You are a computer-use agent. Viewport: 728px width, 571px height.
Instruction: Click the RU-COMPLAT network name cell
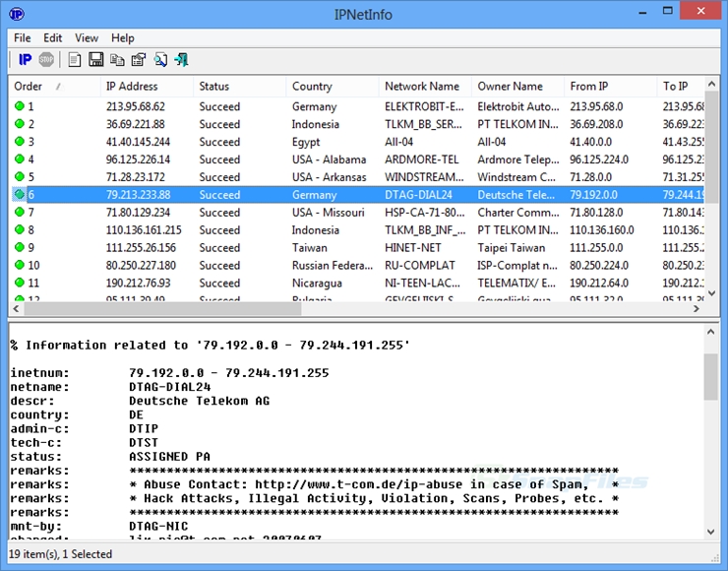point(420,265)
